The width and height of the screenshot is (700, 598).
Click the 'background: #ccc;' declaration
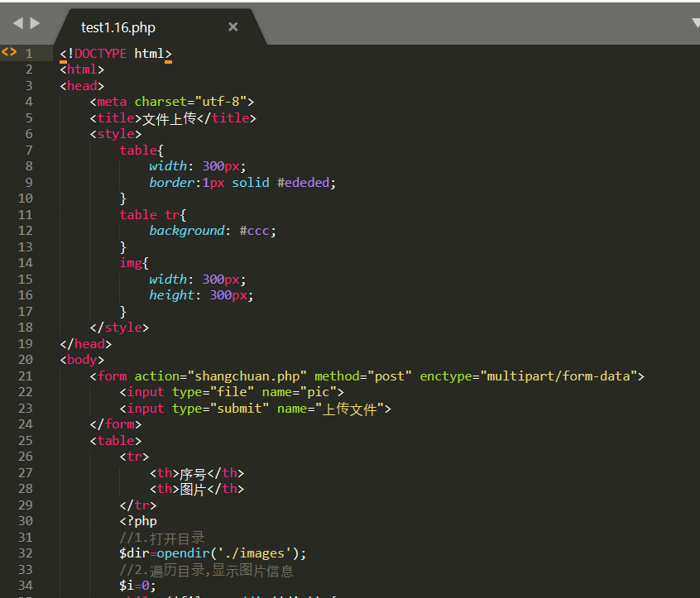coord(213,231)
